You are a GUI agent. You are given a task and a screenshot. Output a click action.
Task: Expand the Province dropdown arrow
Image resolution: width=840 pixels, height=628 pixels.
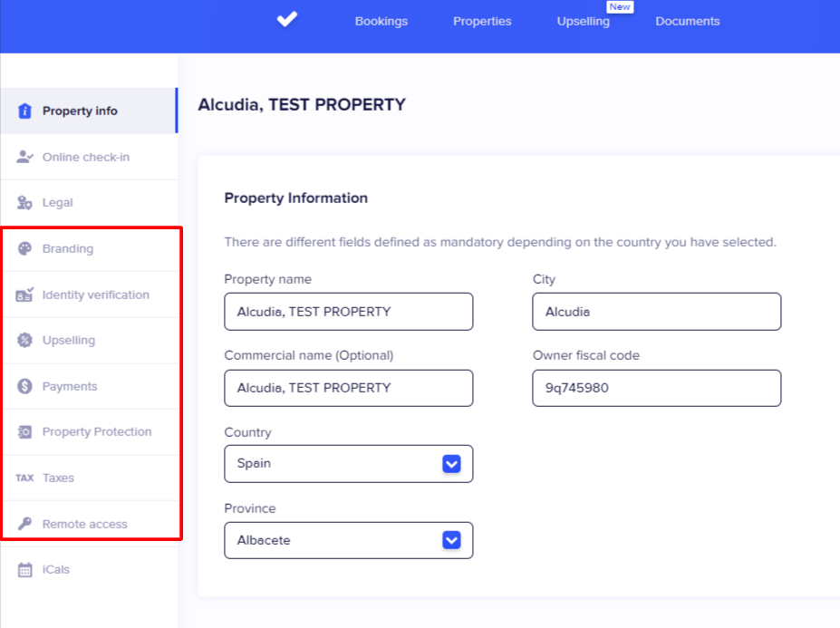[x=451, y=540]
